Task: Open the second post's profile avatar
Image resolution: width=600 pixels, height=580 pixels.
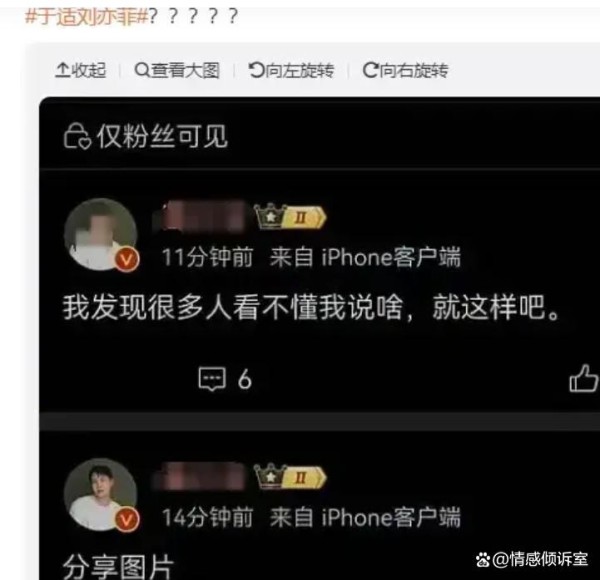Action: pyautogui.click(x=101, y=495)
